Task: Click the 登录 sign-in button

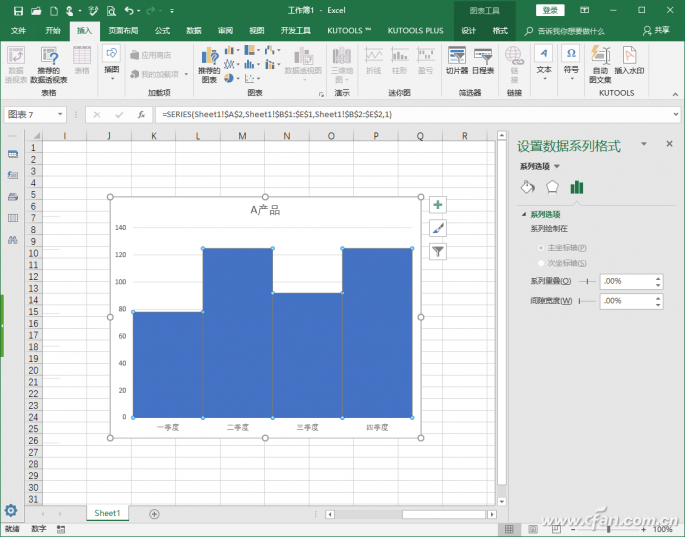Action: click(x=551, y=10)
